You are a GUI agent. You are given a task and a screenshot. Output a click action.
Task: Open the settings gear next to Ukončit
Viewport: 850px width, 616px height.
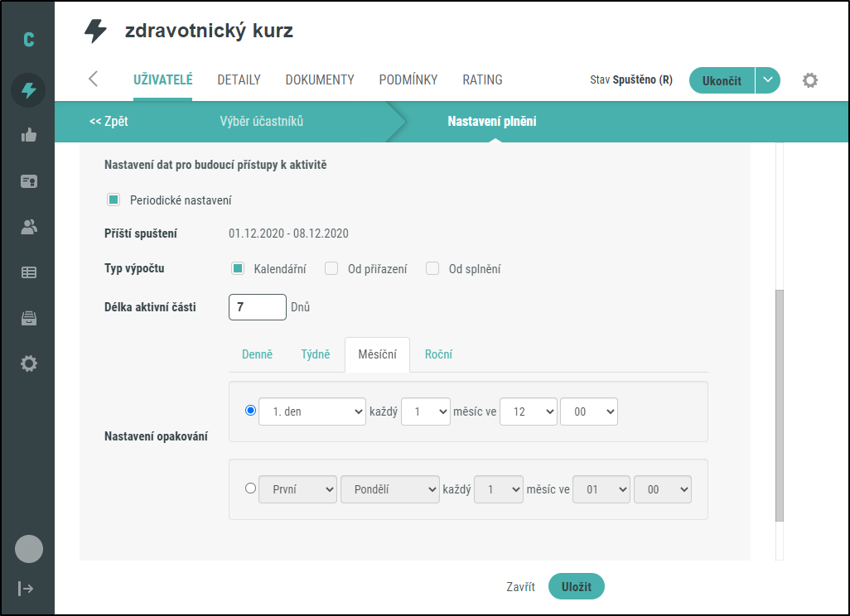809,80
